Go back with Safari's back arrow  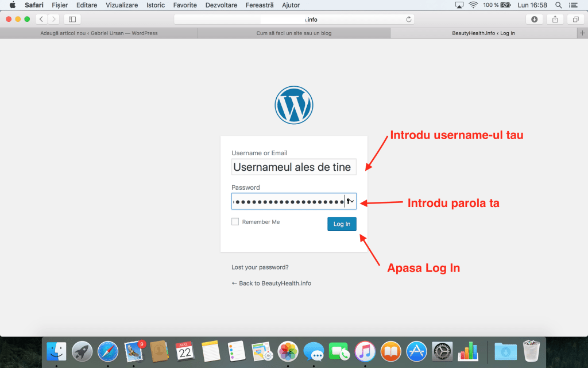pos(41,19)
